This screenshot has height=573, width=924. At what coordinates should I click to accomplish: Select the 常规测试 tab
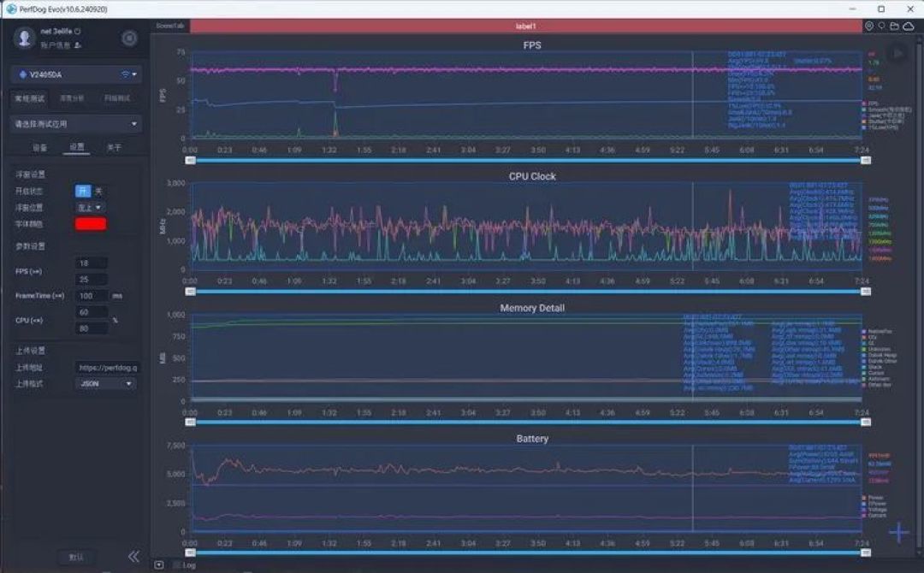coord(29,98)
